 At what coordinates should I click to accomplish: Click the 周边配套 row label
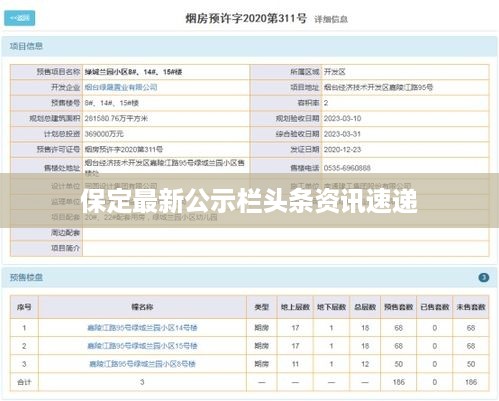pos(65,232)
